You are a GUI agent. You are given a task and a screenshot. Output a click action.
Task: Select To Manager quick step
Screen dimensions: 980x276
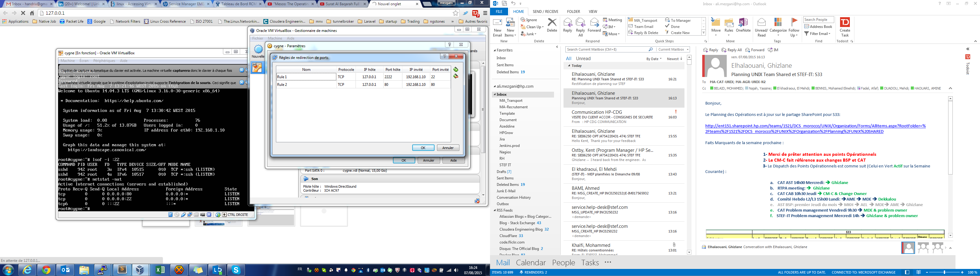[x=678, y=20]
